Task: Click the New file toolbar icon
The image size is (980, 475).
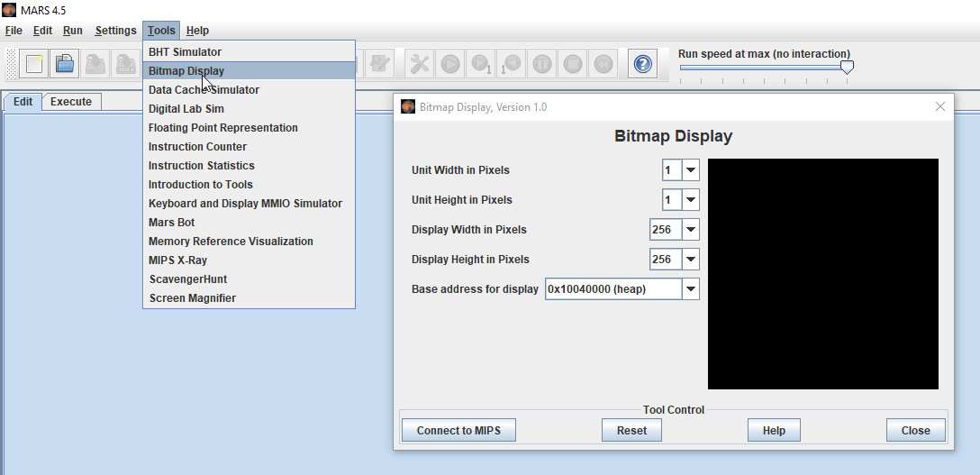Action: 33,64
